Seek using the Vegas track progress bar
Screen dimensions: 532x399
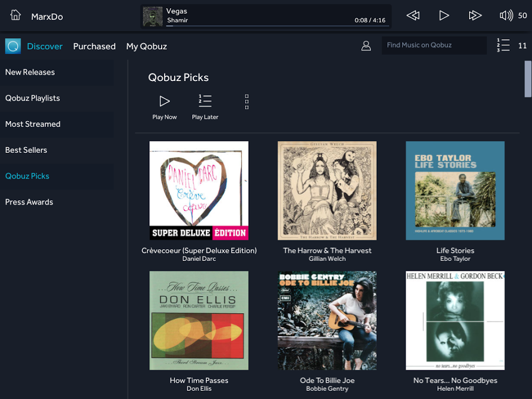click(x=277, y=26)
